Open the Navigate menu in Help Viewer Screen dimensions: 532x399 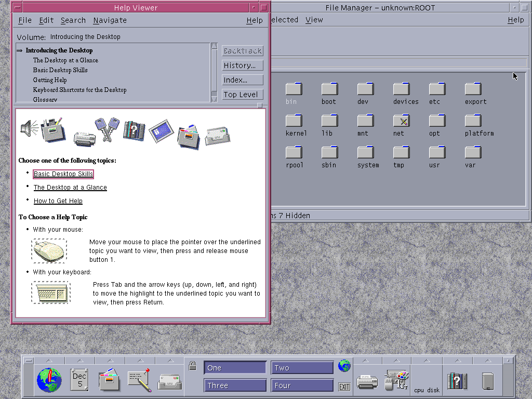click(110, 20)
